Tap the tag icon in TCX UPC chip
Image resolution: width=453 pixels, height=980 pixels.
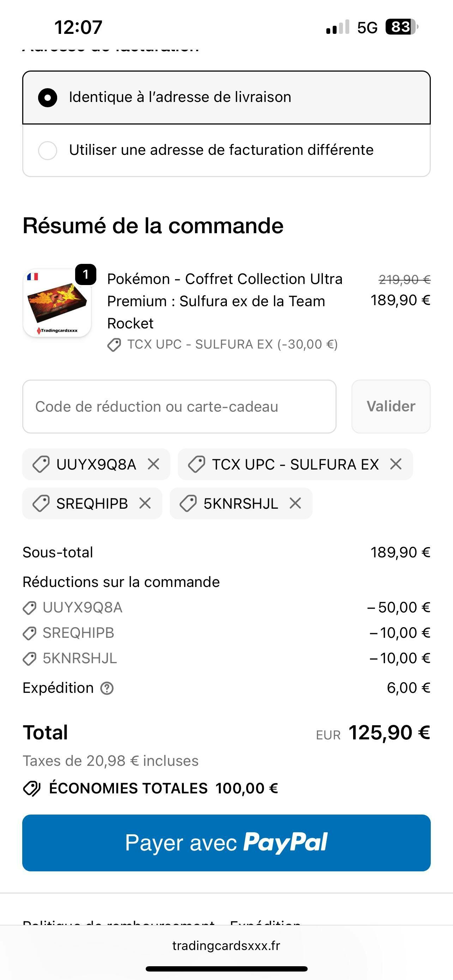coord(197,464)
